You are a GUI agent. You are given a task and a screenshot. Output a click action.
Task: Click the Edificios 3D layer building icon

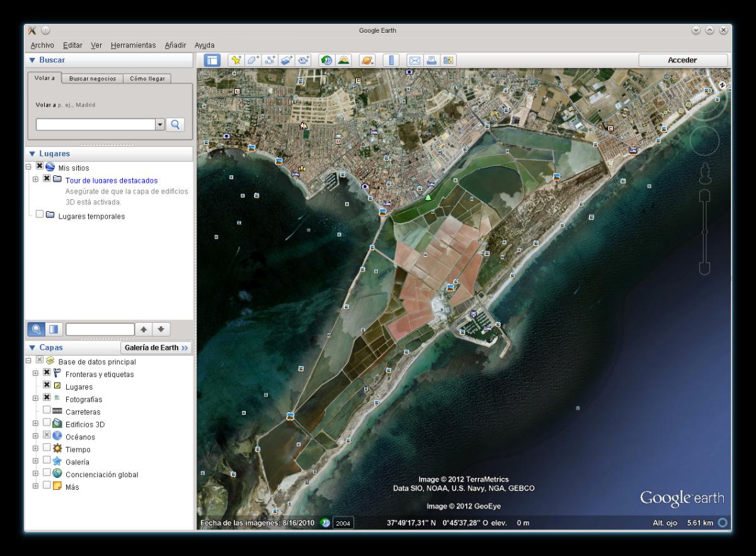(x=57, y=424)
